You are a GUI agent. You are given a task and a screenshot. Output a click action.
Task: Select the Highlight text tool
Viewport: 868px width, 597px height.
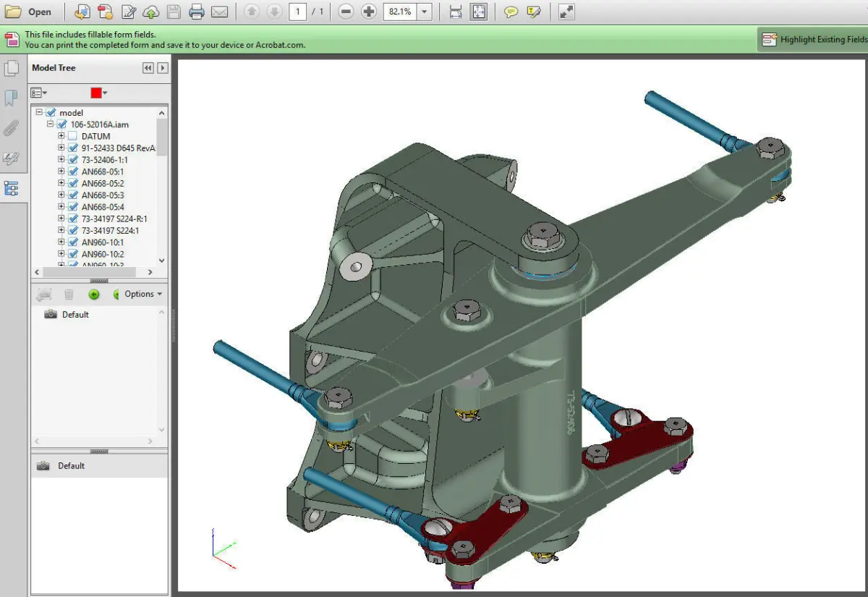(535, 12)
